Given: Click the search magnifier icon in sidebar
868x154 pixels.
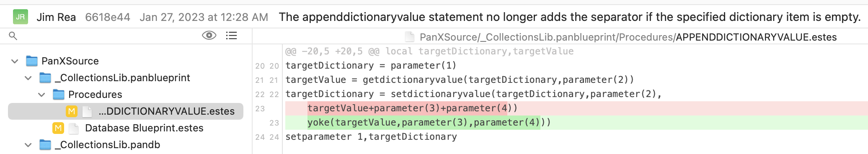Looking at the screenshot, I should [13, 36].
